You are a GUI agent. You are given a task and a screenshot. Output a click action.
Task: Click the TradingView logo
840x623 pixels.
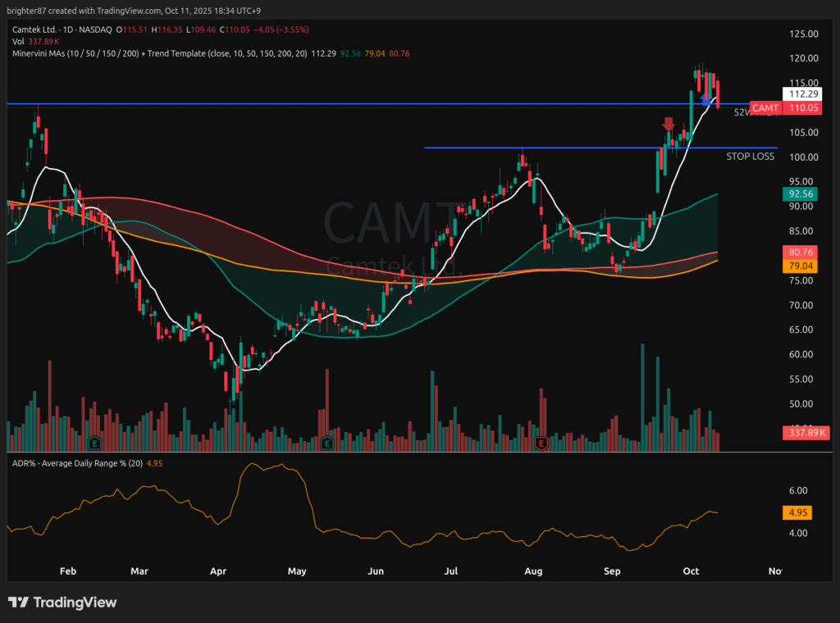(x=62, y=603)
